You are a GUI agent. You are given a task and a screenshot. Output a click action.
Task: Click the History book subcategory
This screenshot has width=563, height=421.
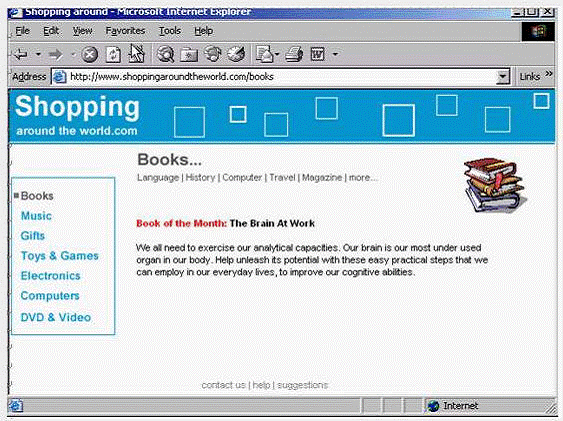[x=200, y=178]
